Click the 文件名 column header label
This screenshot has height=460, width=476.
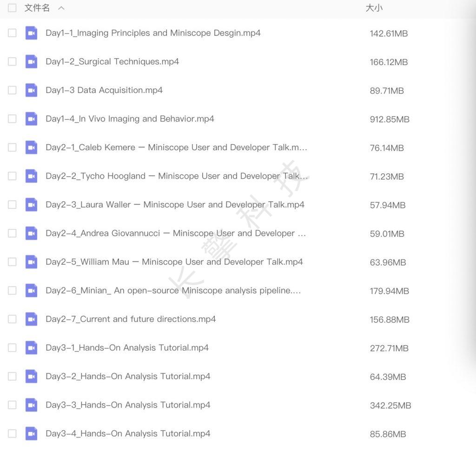pyautogui.click(x=37, y=8)
